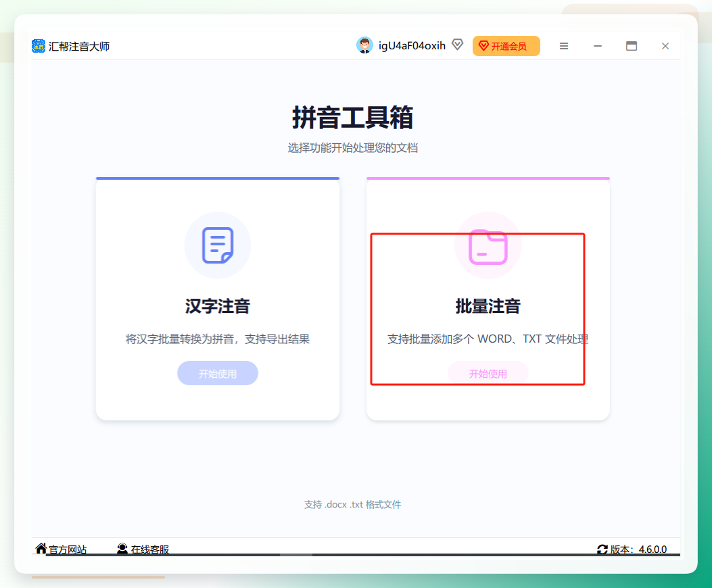The image size is (712, 588).
Task: Open the user avatar profile picture
Action: click(x=364, y=45)
